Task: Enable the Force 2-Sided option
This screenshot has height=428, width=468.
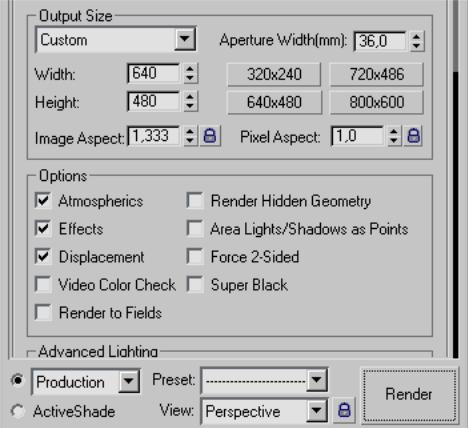Action: (195, 257)
